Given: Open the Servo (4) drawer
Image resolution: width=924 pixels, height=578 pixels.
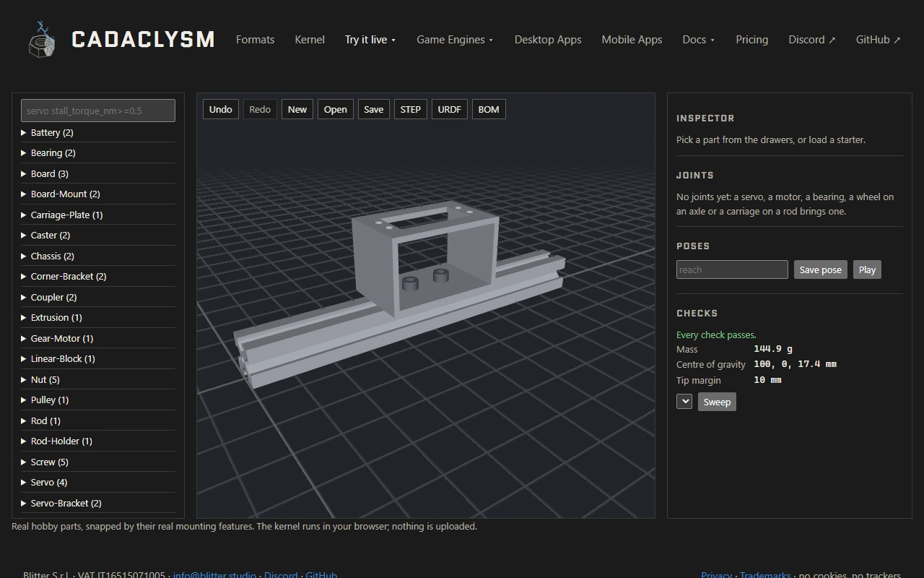Looking at the screenshot, I should (x=98, y=483).
